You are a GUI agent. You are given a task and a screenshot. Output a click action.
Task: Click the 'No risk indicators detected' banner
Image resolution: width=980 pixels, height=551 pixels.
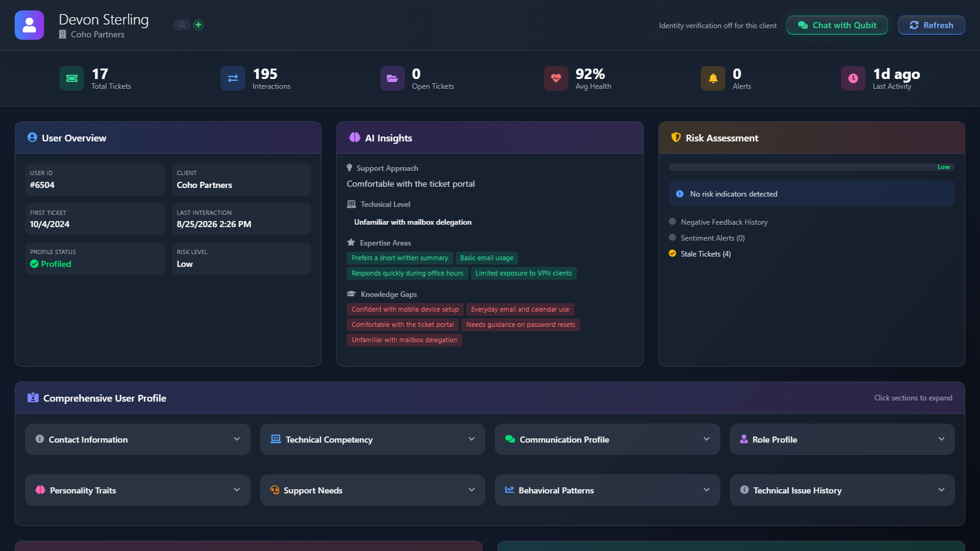pyautogui.click(x=812, y=193)
